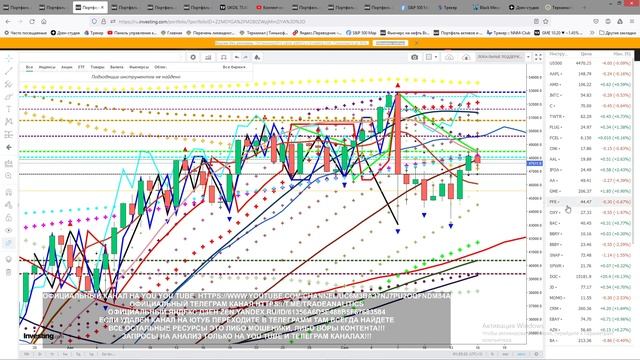Open the 'Все биржи' exchanges dropdown

234,67
